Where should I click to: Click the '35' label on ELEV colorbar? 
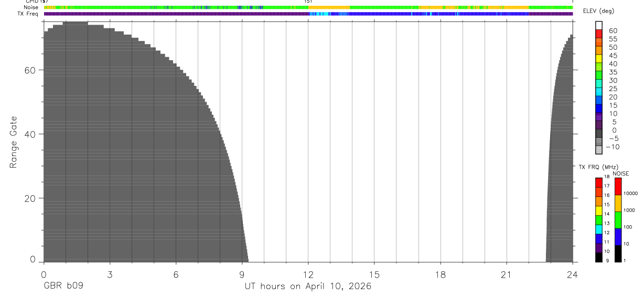point(613,72)
